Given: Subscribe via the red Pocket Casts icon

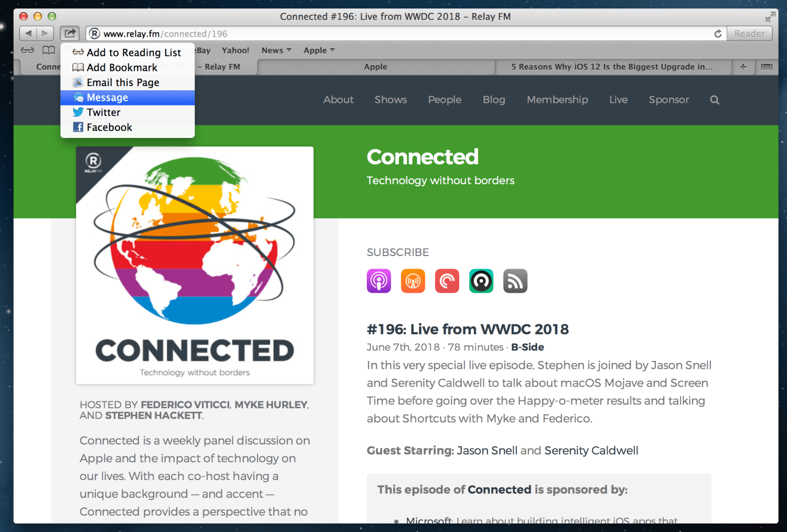Looking at the screenshot, I should (x=447, y=281).
